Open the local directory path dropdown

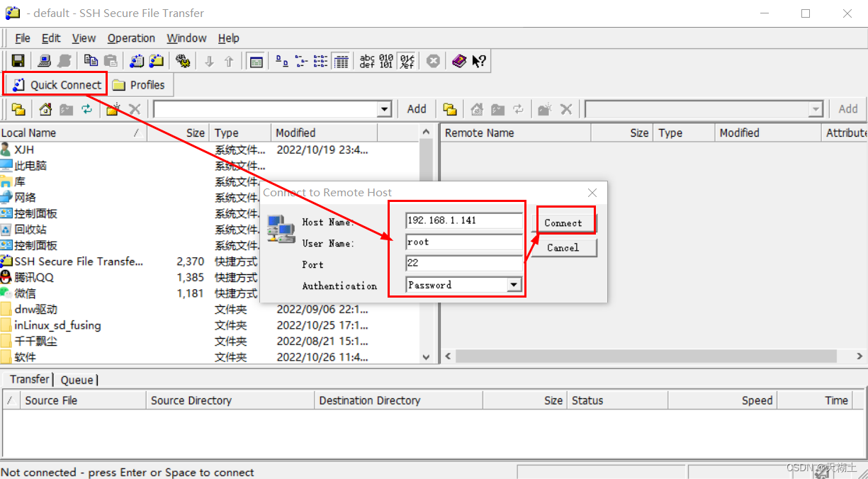pyautogui.click(x=385, y=108)
